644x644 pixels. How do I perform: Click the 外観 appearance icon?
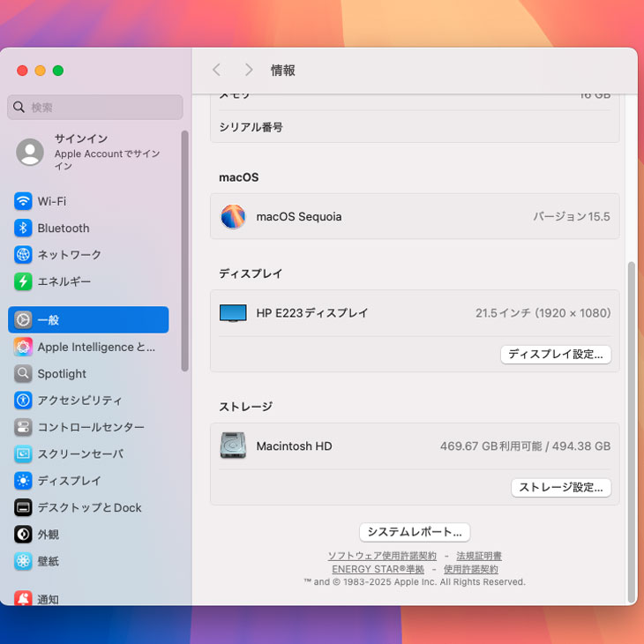pos(23,535)
